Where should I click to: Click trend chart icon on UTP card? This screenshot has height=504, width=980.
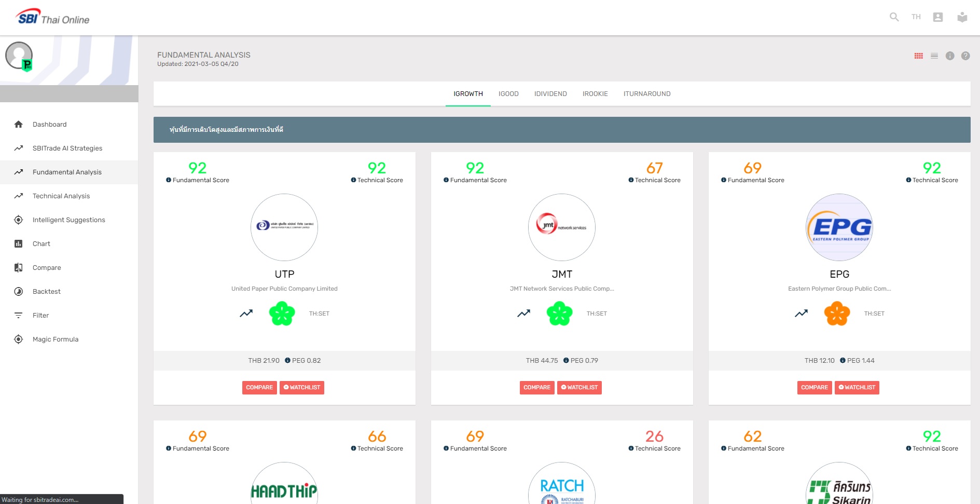tap(246, 314)
